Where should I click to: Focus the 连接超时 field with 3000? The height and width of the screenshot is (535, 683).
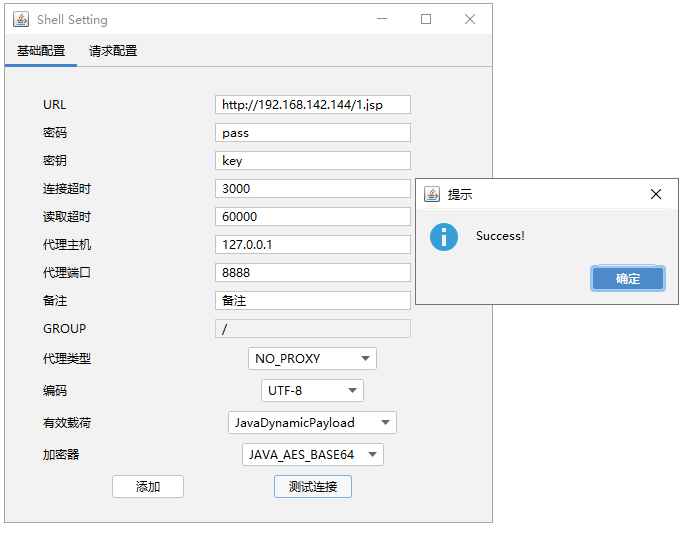(313, 189)
